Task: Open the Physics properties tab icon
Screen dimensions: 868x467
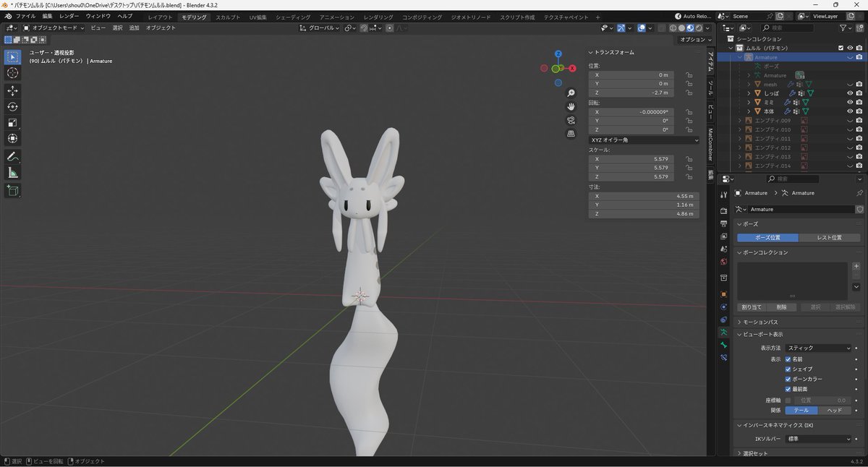Action: click(723, 307)
